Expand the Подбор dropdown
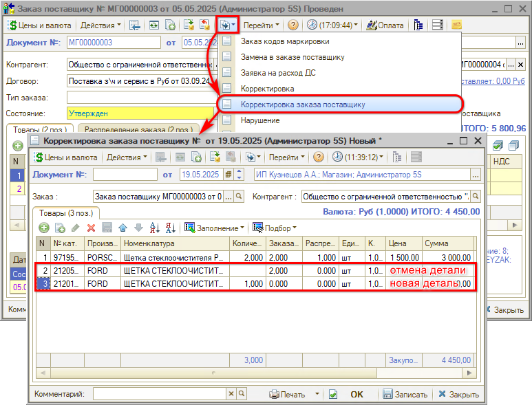 coord(275,228)
